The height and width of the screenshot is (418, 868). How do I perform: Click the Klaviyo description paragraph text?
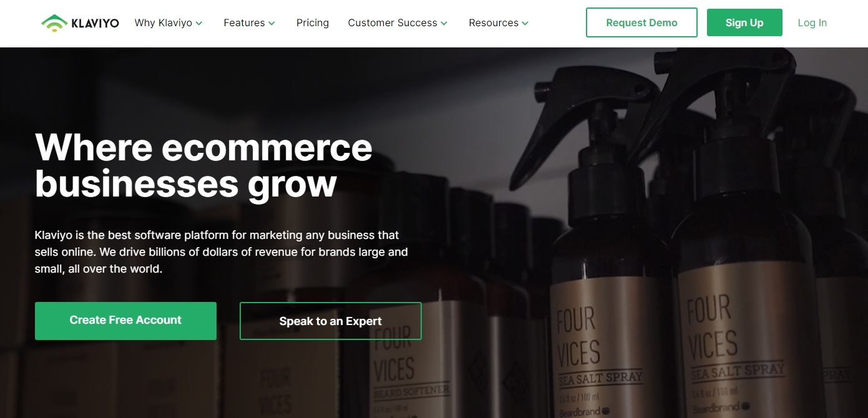tap(222, 253)
